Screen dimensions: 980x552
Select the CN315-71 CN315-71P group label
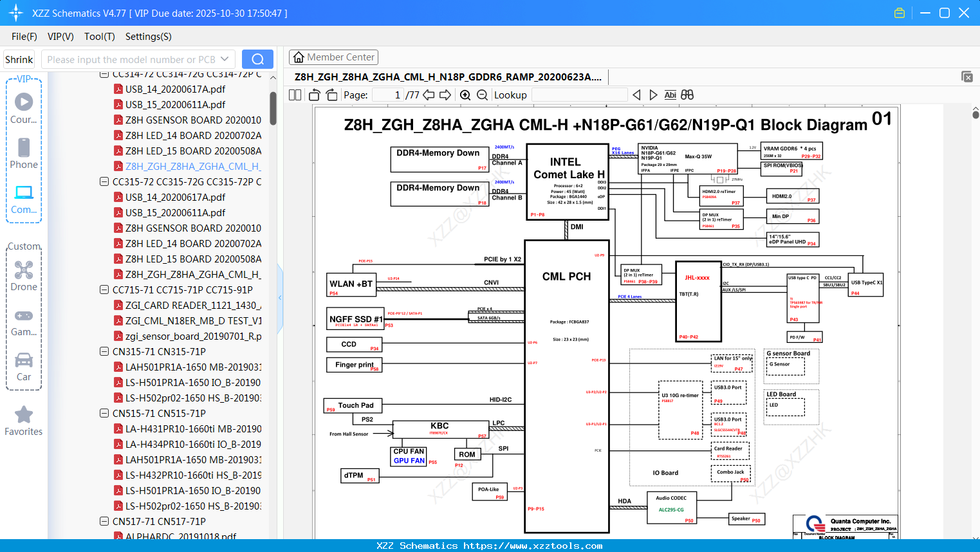point(159,351)
